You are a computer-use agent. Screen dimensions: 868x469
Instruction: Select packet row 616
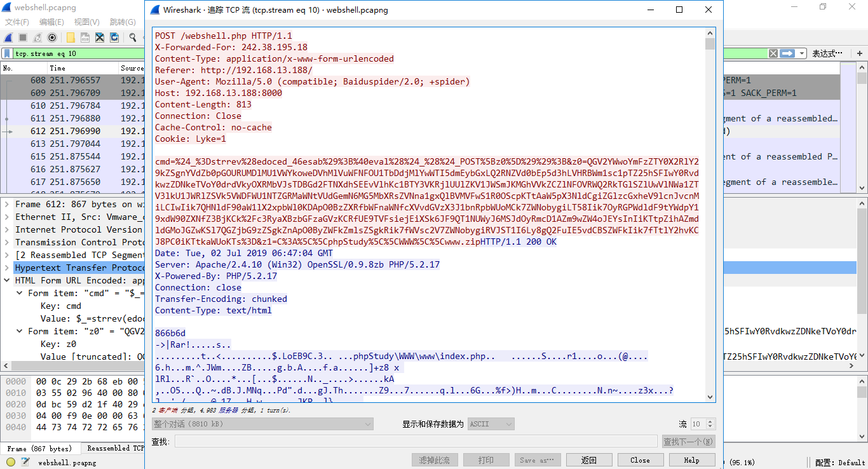[x=72, y=169]
